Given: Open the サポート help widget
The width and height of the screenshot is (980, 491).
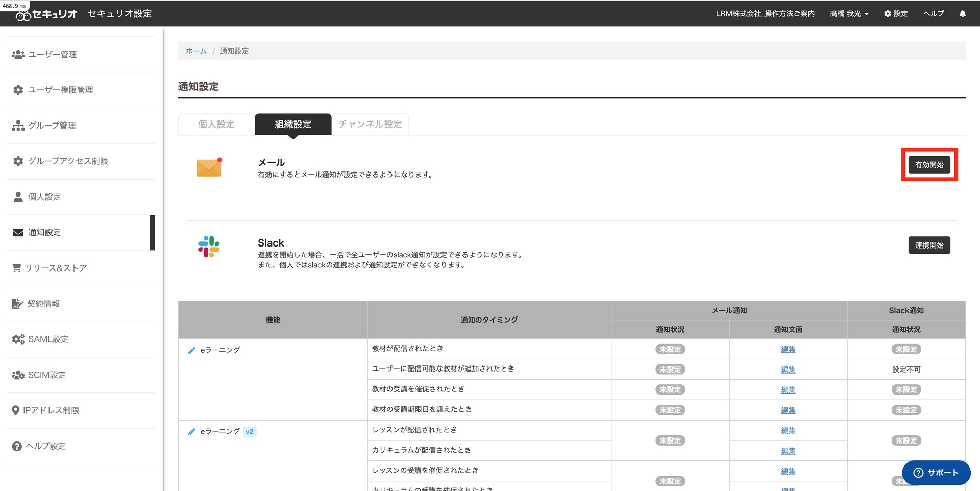Looking at the screenshot, I should [936, 473].
